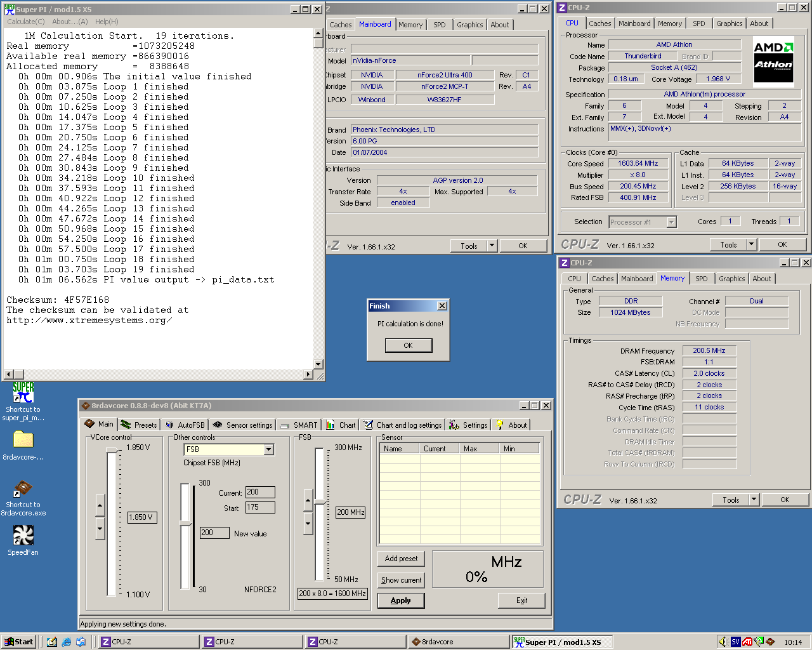Open the FSB combo box in Other controls

269,449
